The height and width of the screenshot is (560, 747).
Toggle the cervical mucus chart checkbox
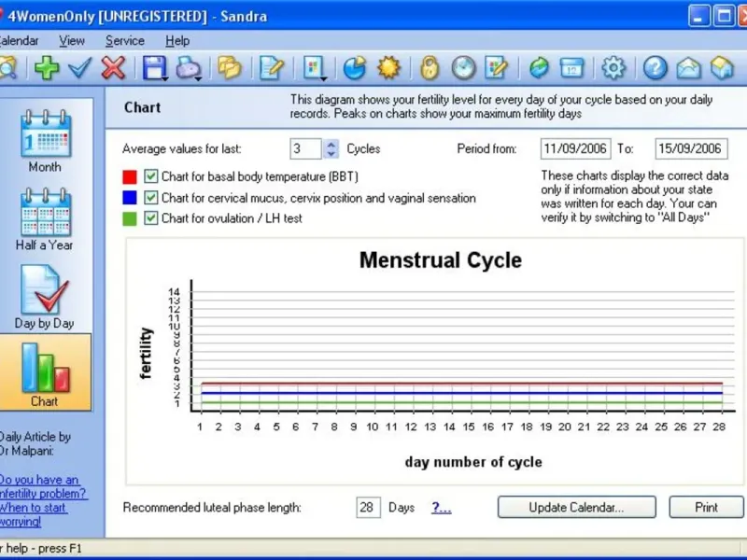tap(150, 197)
